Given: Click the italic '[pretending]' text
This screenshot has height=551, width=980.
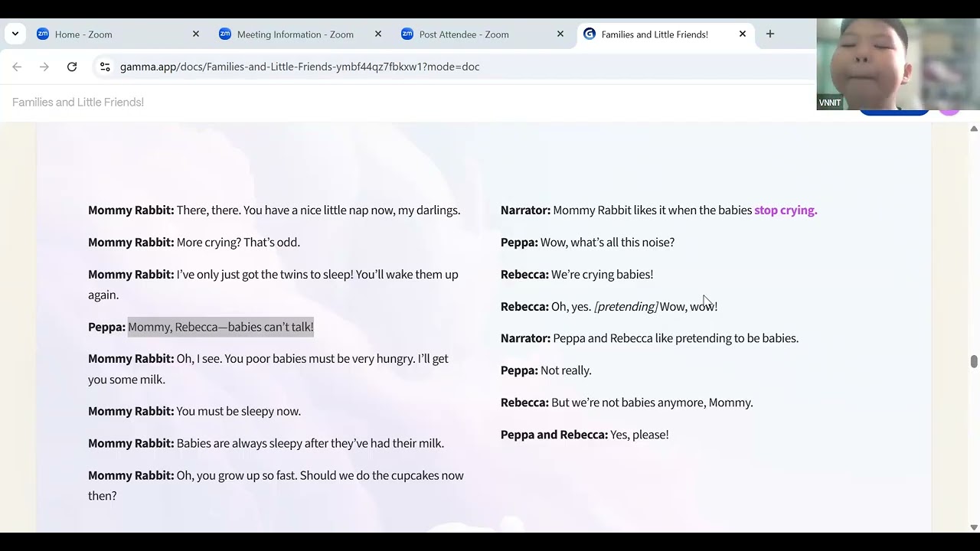Looking at the screenshot, I should pyautogui.click(x=626, y=307).
